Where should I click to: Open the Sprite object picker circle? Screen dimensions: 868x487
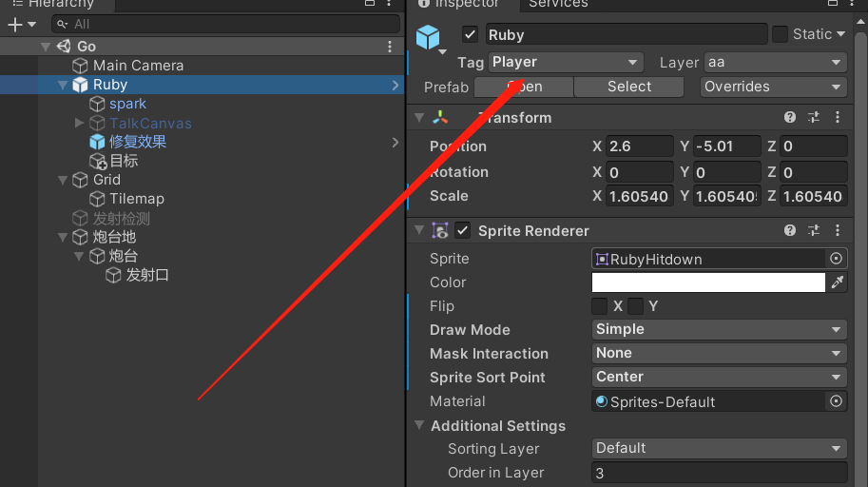coord(836,259)
